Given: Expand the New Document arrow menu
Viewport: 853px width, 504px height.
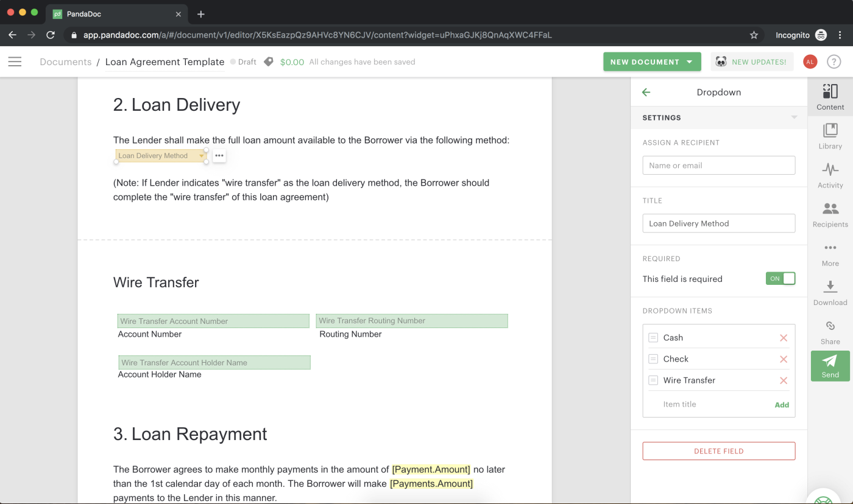Looking at the screenshot, I should (690, 62).
